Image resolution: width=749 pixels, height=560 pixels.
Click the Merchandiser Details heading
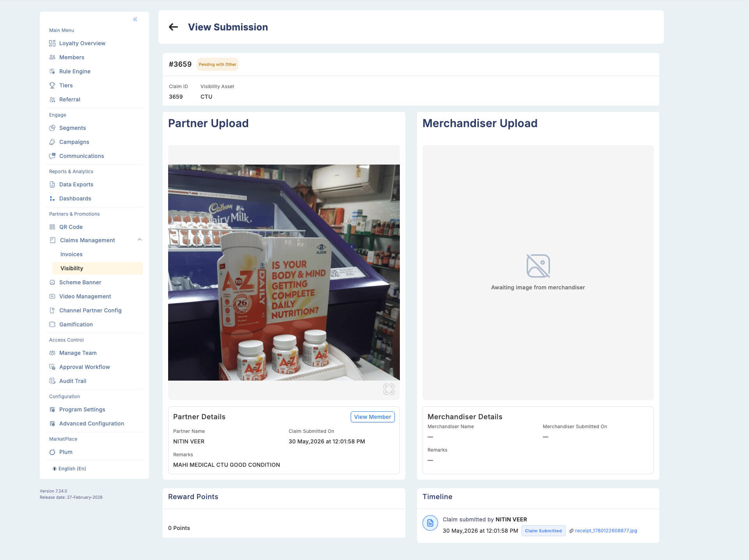[x=465, y=417]
